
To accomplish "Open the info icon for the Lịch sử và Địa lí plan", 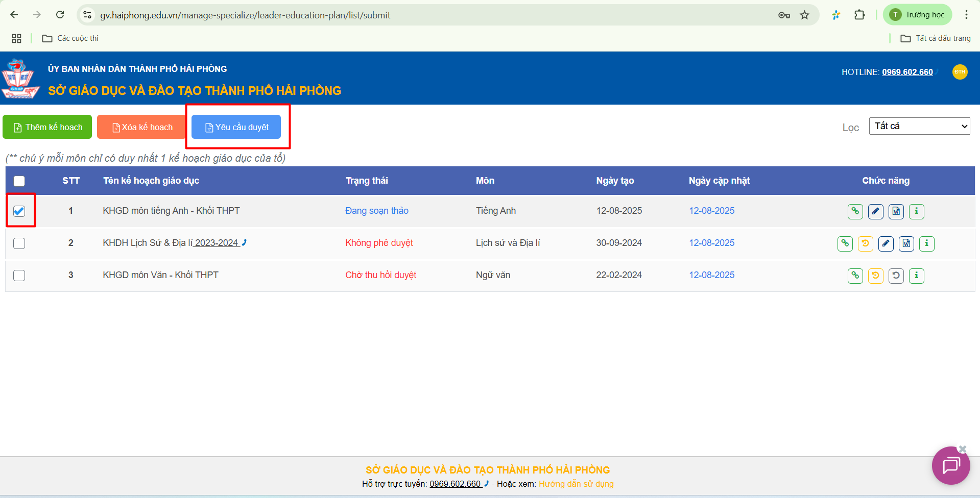I will click(x=926, y=243).
